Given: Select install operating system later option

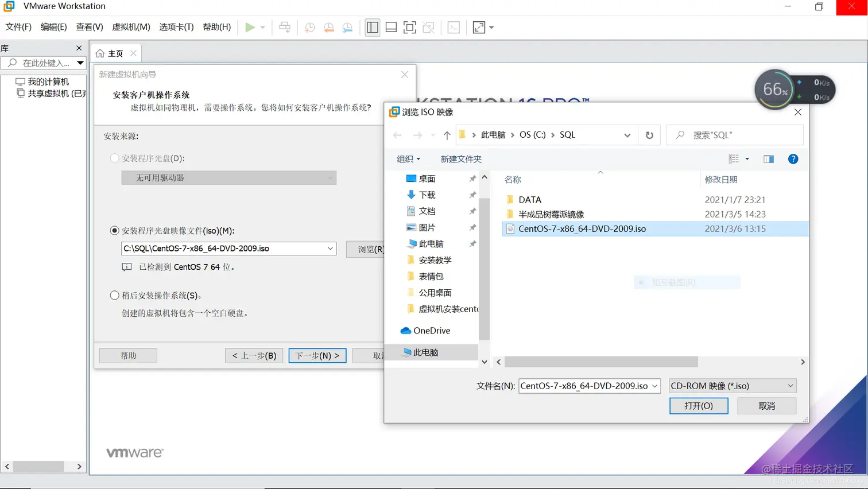Looking at the screenshot, I should 114,295.
